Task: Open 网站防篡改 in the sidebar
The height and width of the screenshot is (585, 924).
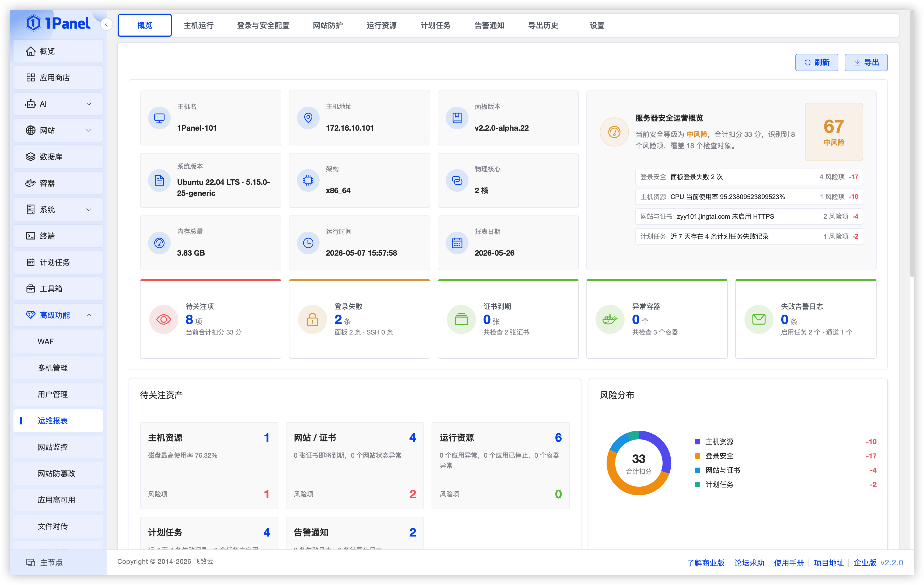Action: click(58, 473)
